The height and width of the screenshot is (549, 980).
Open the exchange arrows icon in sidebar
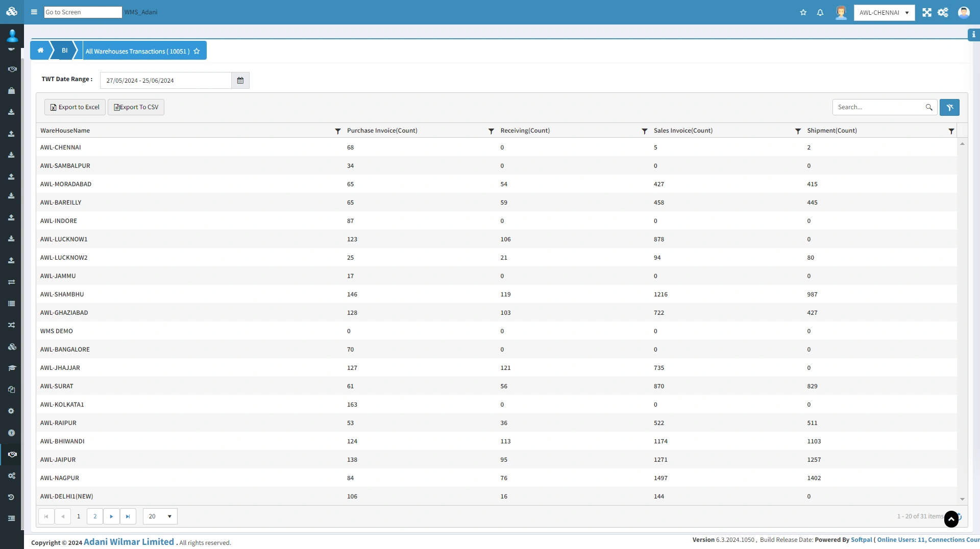[11, 282]
